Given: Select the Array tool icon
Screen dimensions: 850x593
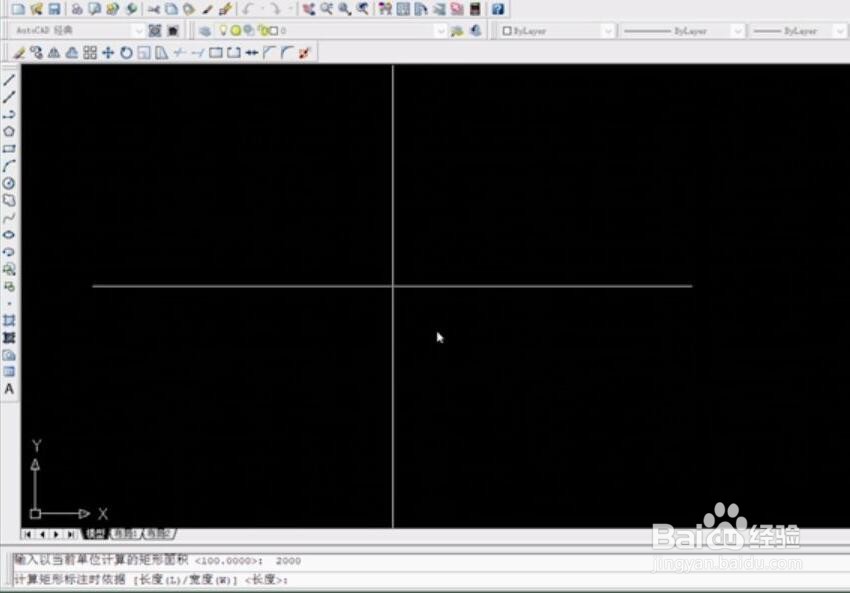Looking at the screenshot, I should pyautogui.click(x=90, y=53).
